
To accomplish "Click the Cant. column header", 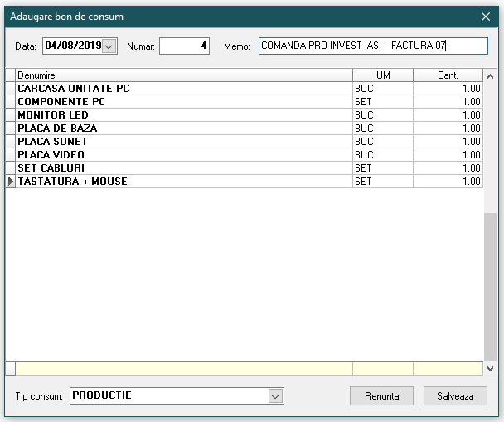I will (x=448, y=75).
